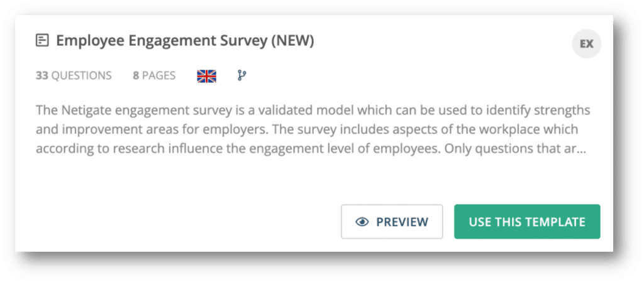
Task: Click the bold number 33
Action: (42, 76)
